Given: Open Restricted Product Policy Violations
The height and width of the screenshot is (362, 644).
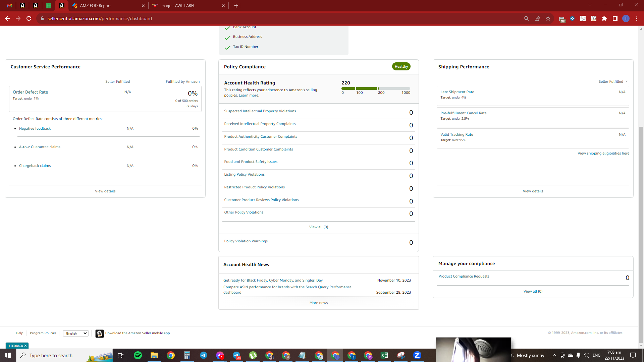Looking at the screenshot, I should (254, 187).
